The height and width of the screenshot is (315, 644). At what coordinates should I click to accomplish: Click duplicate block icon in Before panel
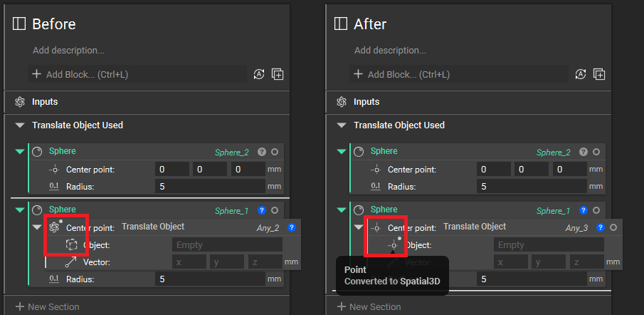[278, 74]
